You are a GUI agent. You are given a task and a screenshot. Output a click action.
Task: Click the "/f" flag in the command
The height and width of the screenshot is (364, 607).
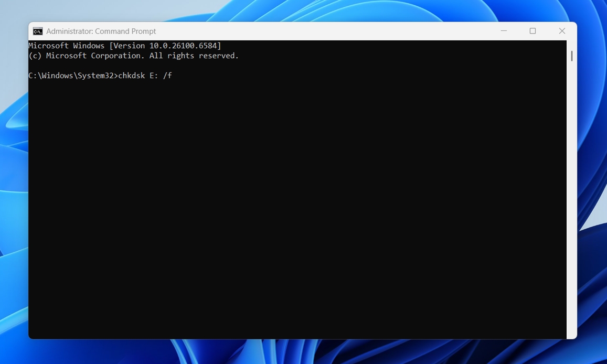tap(169, 75)
